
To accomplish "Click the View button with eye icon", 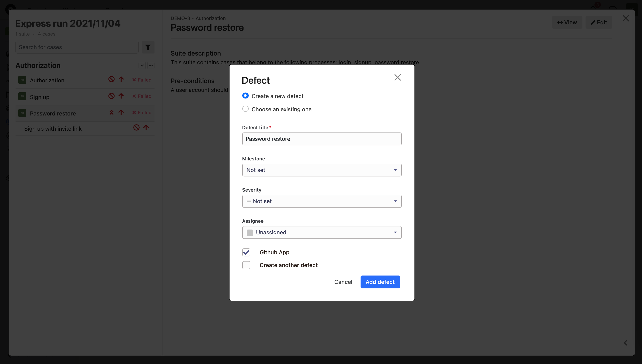I will tap(567, 23).
